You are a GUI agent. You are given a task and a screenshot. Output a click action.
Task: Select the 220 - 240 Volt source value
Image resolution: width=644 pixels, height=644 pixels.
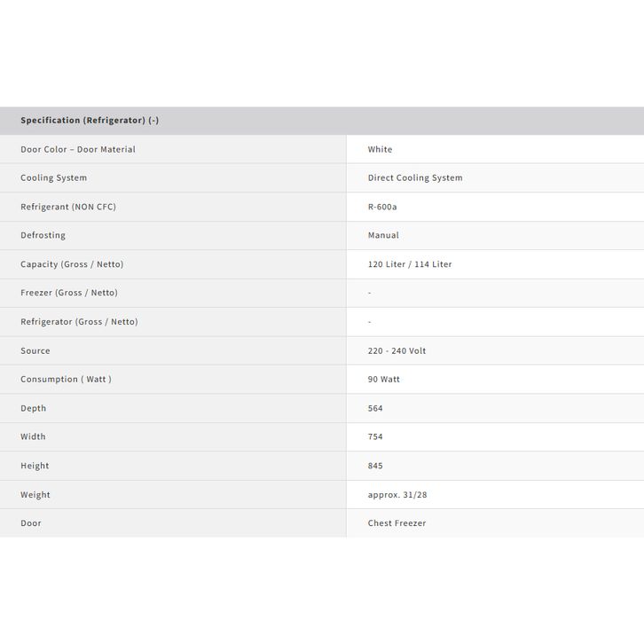(397, 351)
